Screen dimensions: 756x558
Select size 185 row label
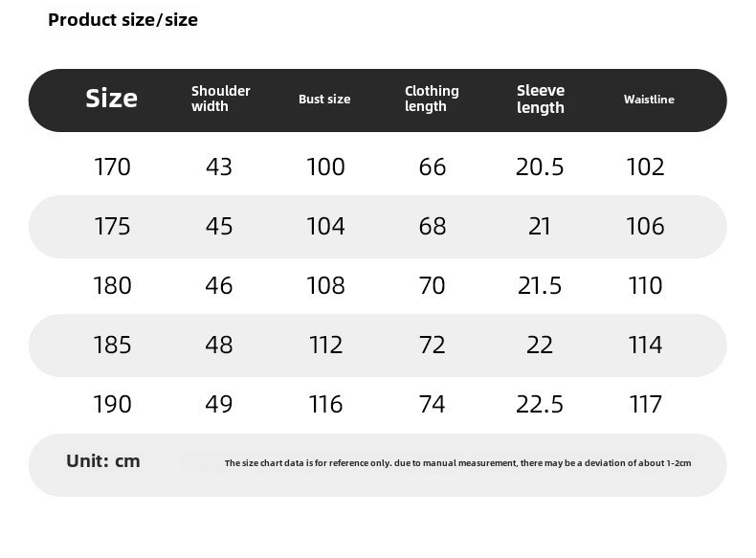112,346
